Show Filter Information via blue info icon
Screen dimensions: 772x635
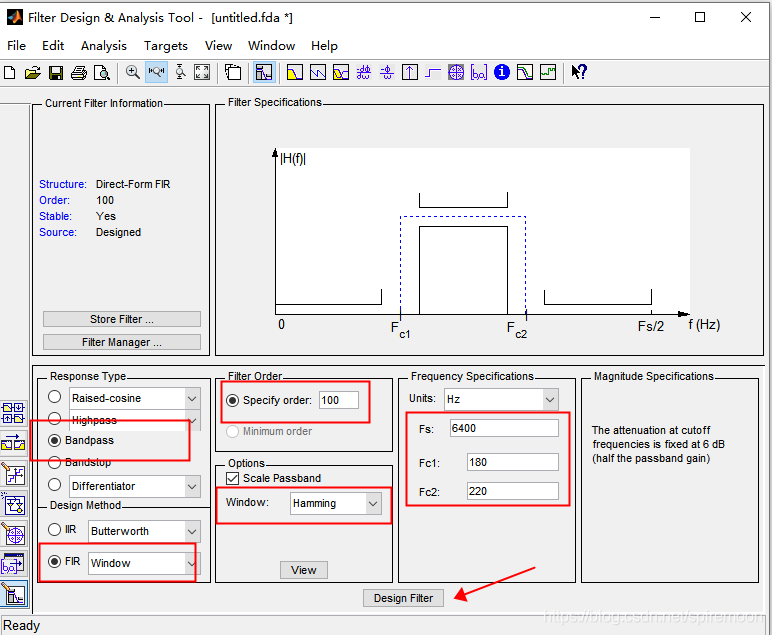click(x=502, y=72)
